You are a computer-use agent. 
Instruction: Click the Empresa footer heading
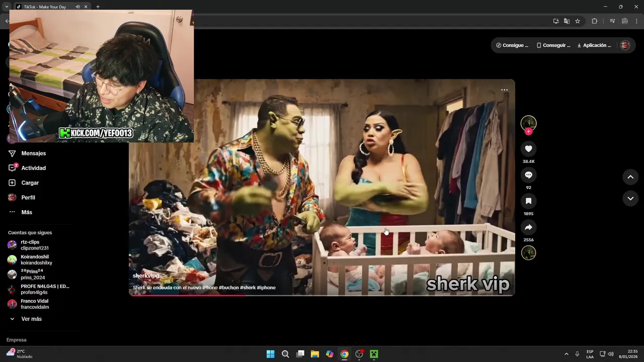point(16,340)
